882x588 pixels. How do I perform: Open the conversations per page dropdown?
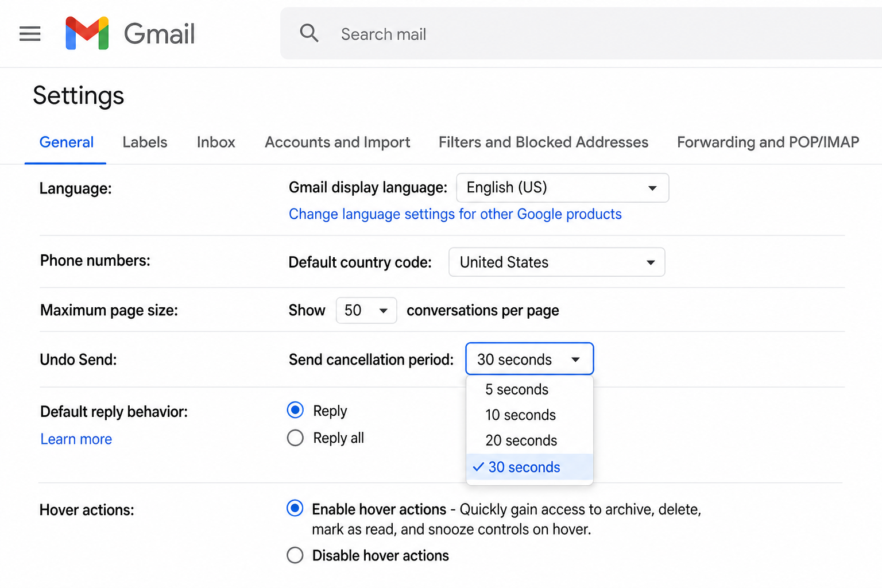point(366,310)
